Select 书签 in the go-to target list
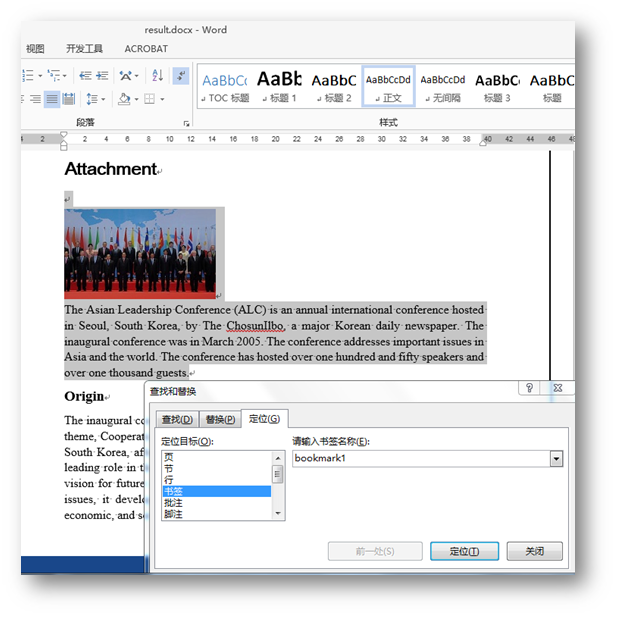The height and width of the screenshot is (617, 617). [216, 491]
